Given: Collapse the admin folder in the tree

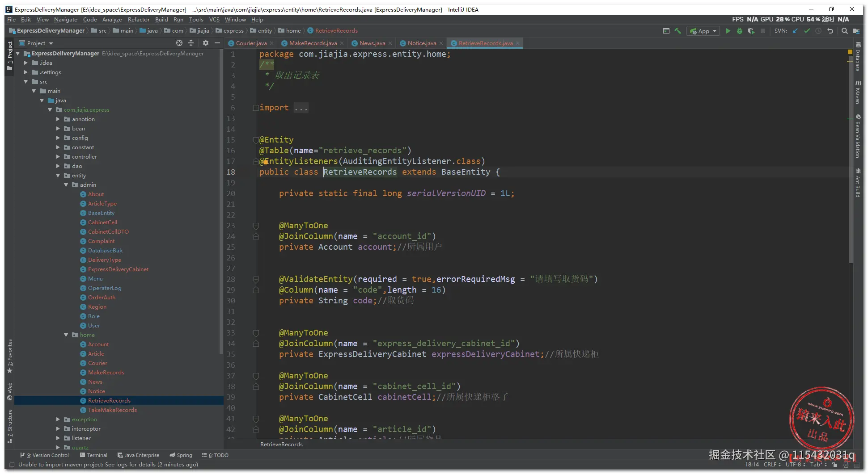Looking at the screenshot, I should point(66,185).
